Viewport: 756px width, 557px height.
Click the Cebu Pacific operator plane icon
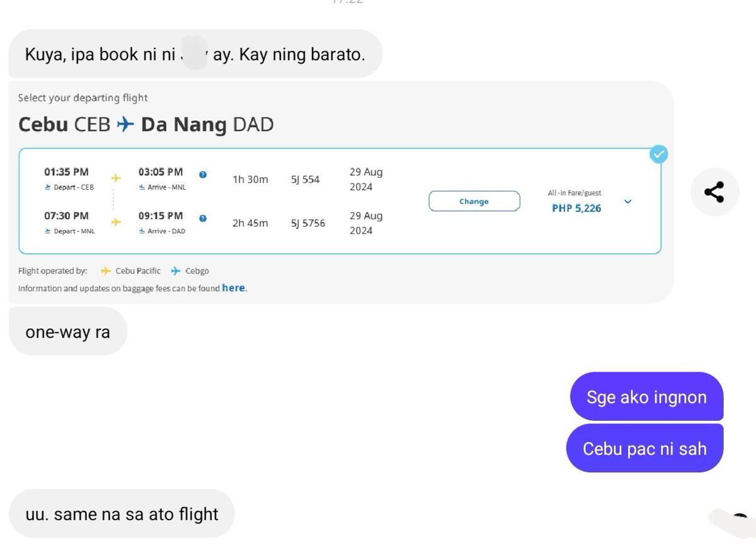coord(106,271)
